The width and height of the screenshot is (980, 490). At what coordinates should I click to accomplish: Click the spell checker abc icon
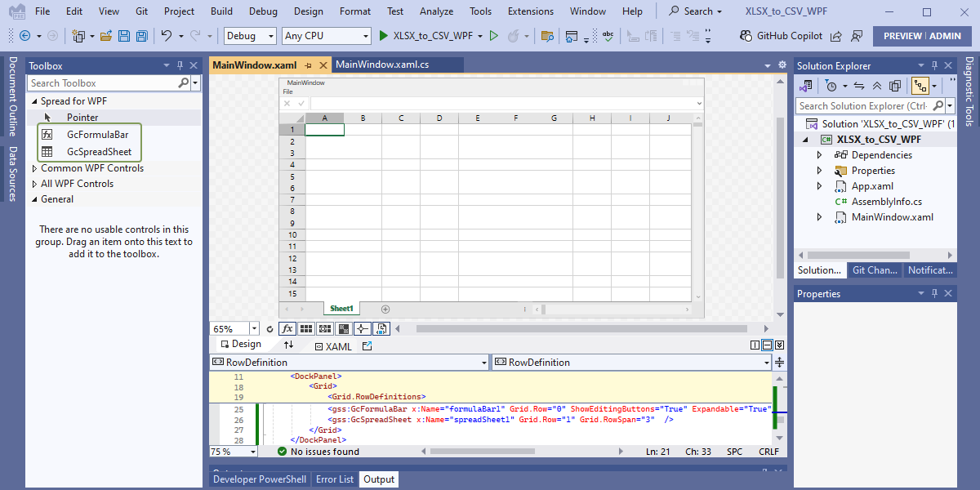pyautogui.click(x=608, y=36)
